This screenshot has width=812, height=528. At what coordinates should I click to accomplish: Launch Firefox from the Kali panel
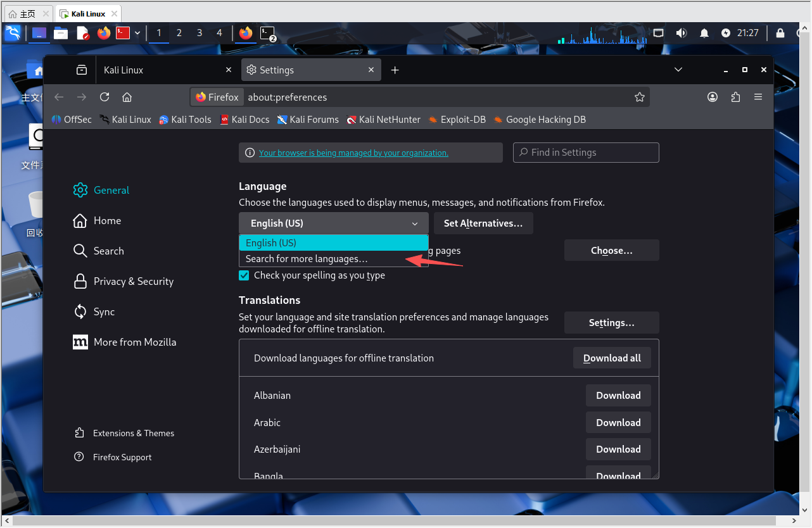point(104,33)
